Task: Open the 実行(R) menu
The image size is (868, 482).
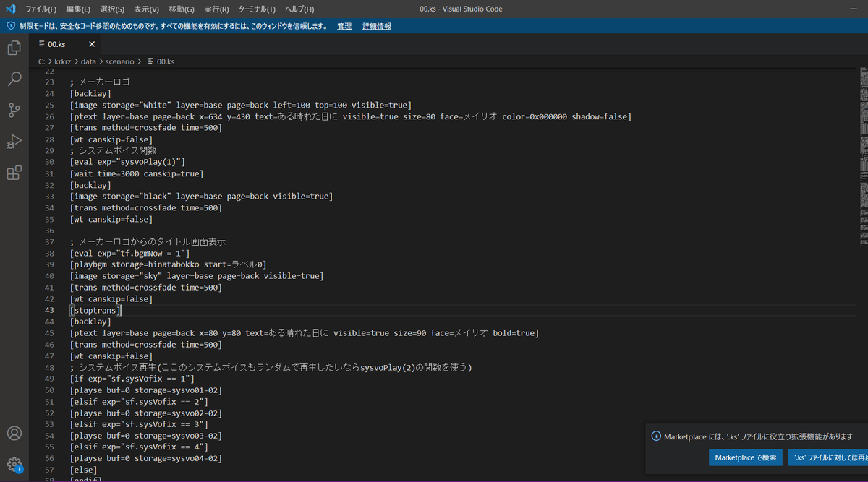Action: (x=216, y=9)
